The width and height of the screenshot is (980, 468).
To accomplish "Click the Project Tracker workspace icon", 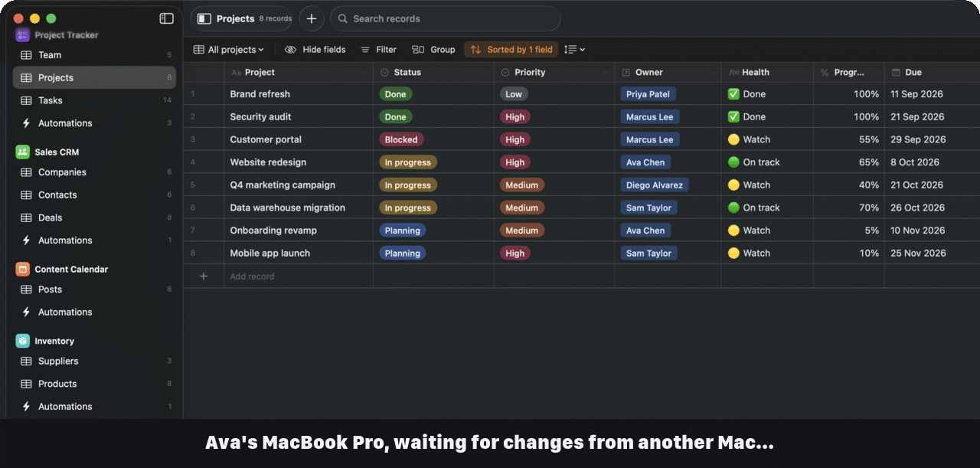I will coord(23,34).
